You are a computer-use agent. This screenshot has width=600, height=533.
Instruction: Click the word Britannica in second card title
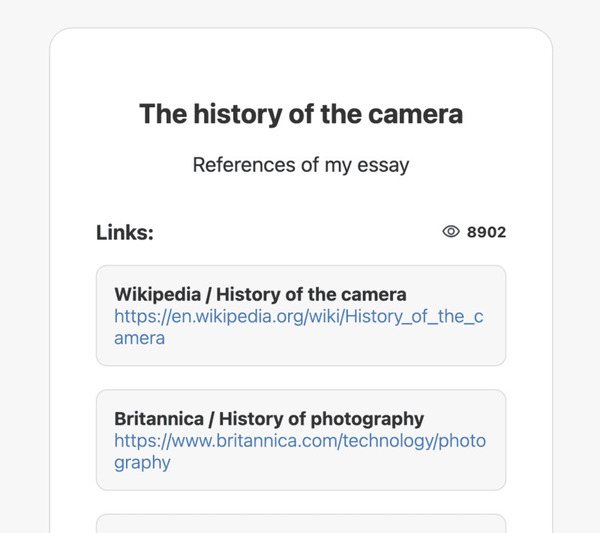[158, 419]
